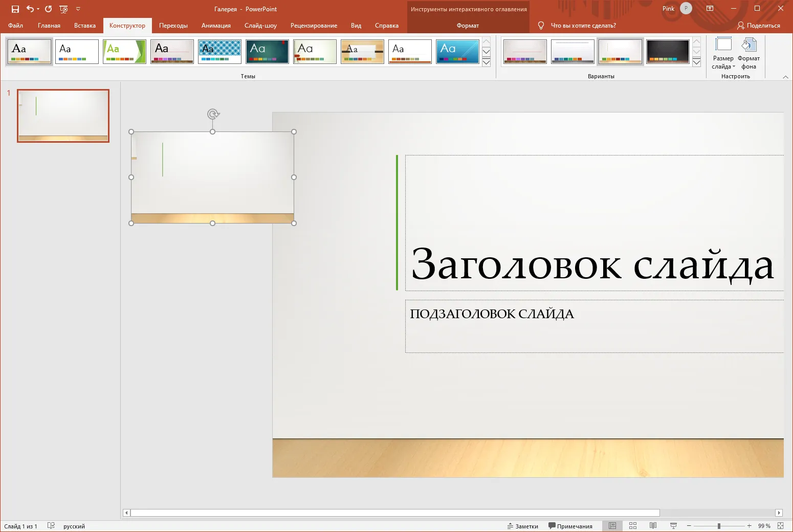Open the Анимация tab

click(x=216, y=26)
